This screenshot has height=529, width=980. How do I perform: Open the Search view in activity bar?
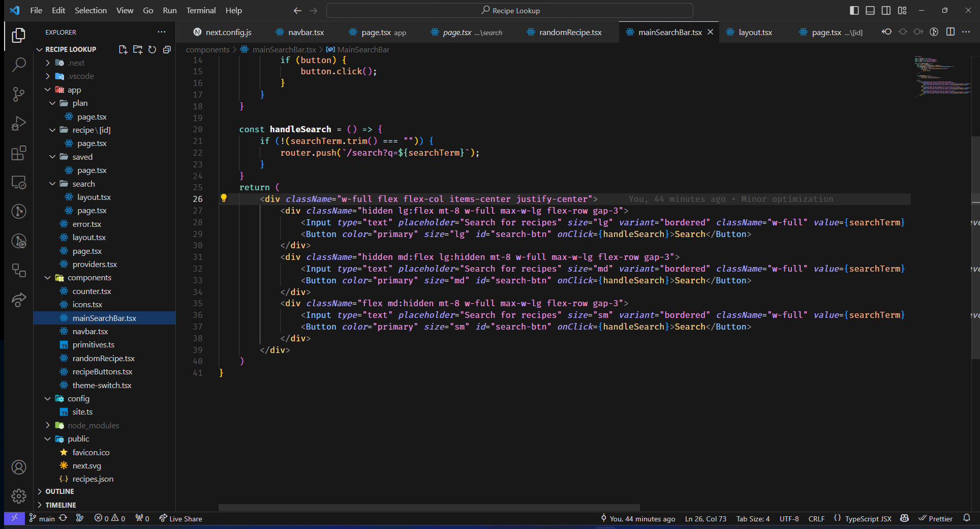click(x=19, y=65)
